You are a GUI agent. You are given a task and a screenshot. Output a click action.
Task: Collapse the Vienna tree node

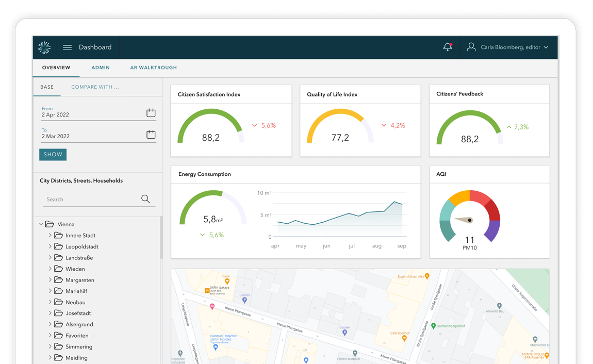[41, 224]
